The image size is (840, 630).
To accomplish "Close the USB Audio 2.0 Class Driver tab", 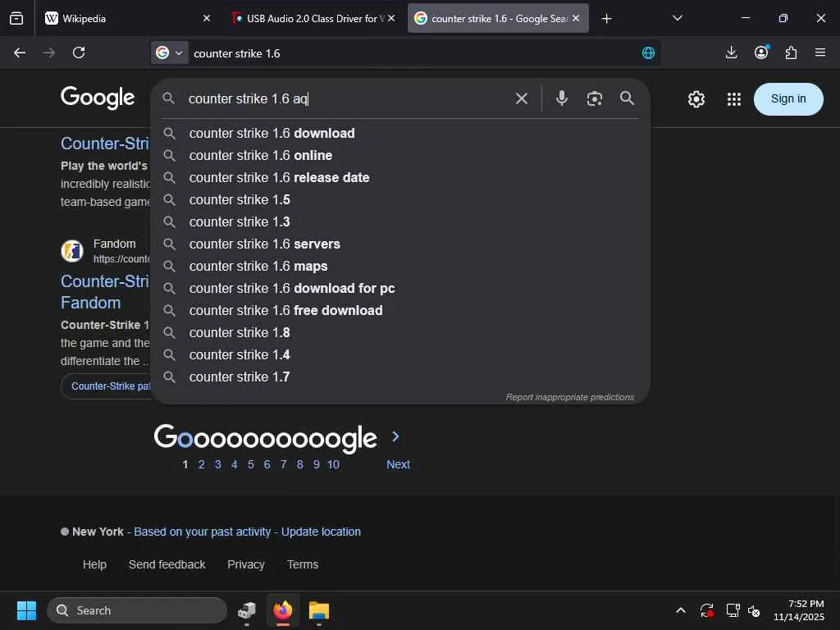I will pos(391,18).
